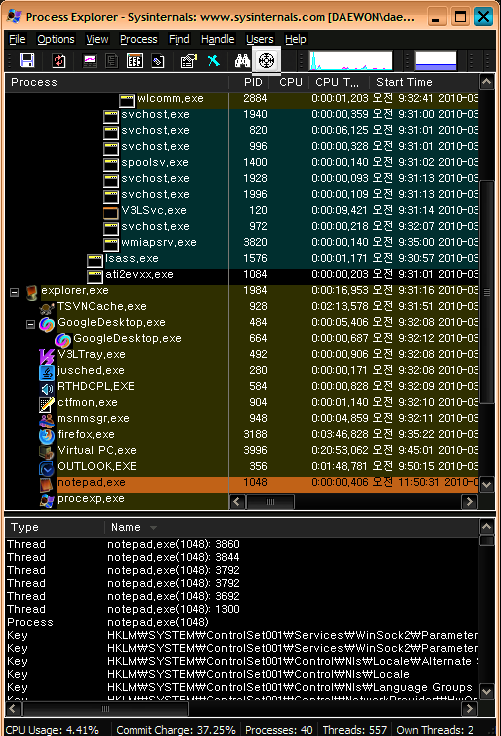
Task: Click process columns horizontal scroll left arrow
Action: (237, 501)
